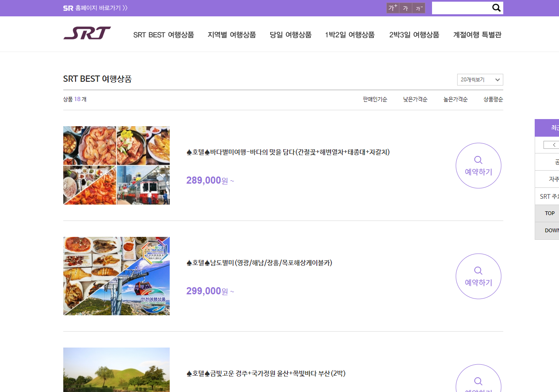Open 계절여행 특별관 menu
559x392 pixels.
477,35
